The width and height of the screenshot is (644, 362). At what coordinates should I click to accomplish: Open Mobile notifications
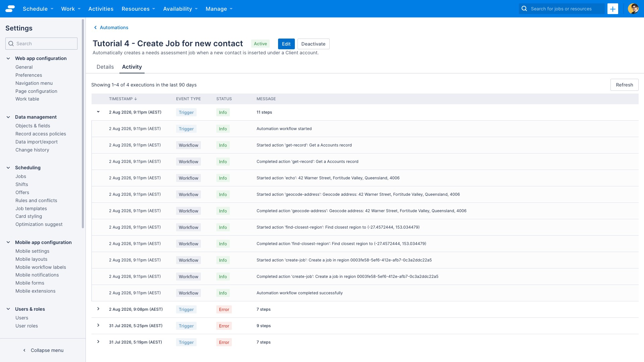(x=37, y=275)
